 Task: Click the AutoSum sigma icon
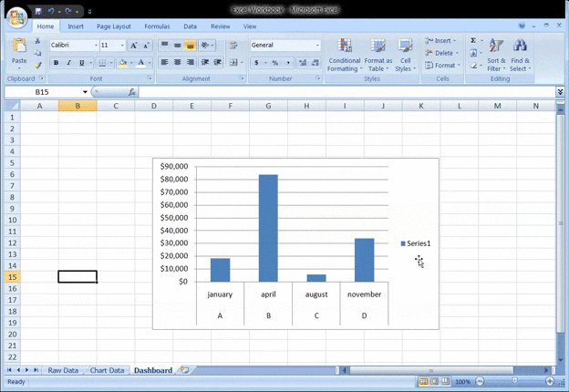(473, 41)
